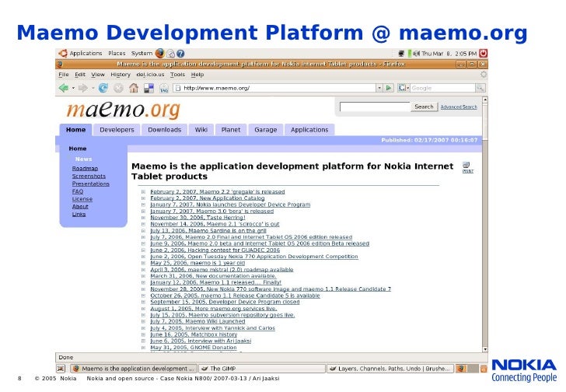Click the Print icon on the page
This screenshot has width=566, height=392.
pyautogui.click(x=467, y=168)
